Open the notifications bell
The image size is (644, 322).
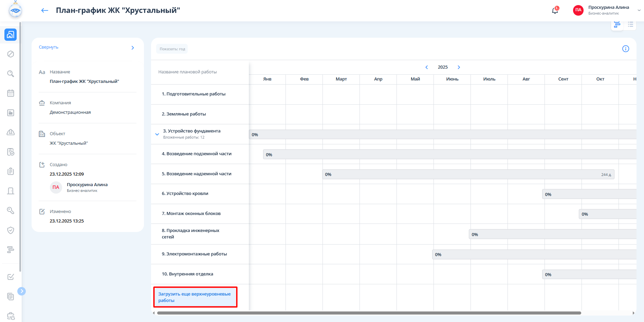[555, 11]
